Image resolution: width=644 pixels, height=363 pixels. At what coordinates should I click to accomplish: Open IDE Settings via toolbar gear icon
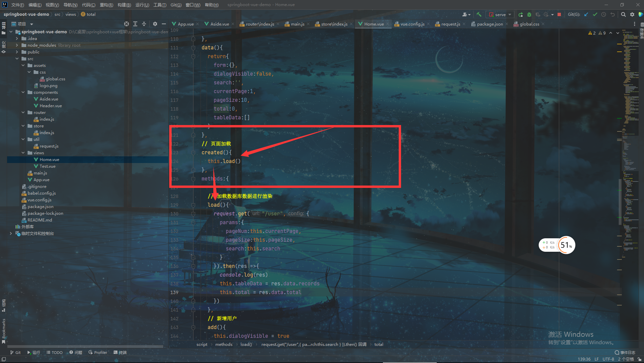(632, 14)
